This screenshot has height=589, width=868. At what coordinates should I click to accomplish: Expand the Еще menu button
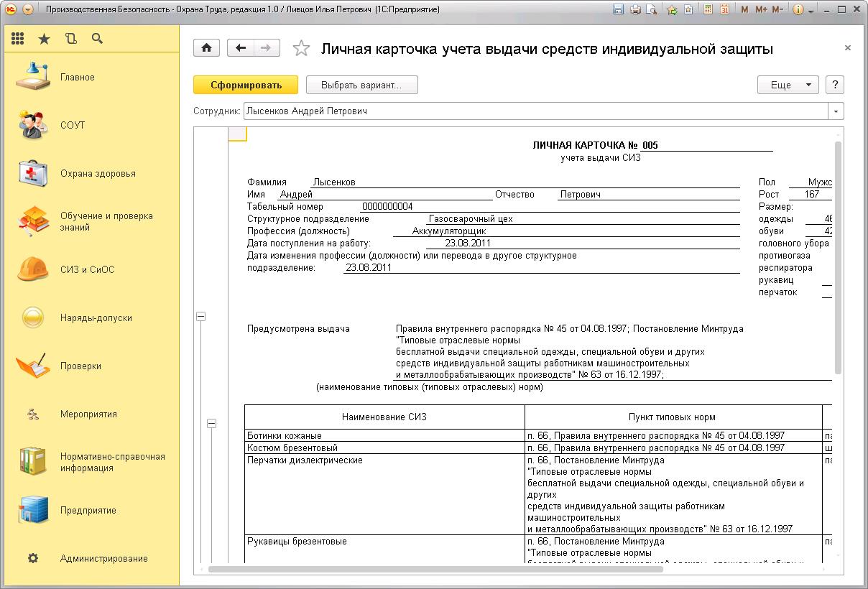(x=788, y=85)
